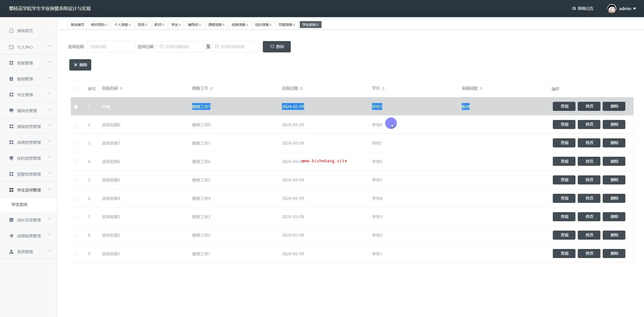Click the 咨询名称 search input field
644x317 pixels.
(x=111, y=47)
